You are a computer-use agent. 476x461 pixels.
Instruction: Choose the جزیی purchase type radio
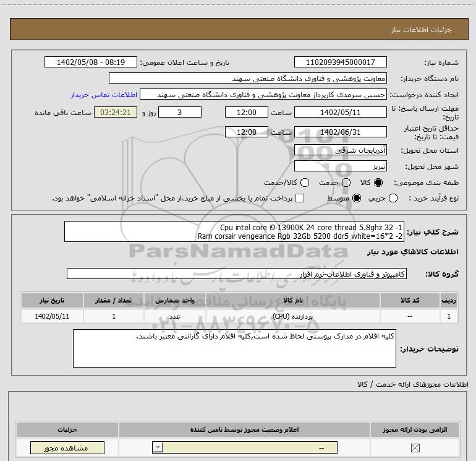[393, 198]
